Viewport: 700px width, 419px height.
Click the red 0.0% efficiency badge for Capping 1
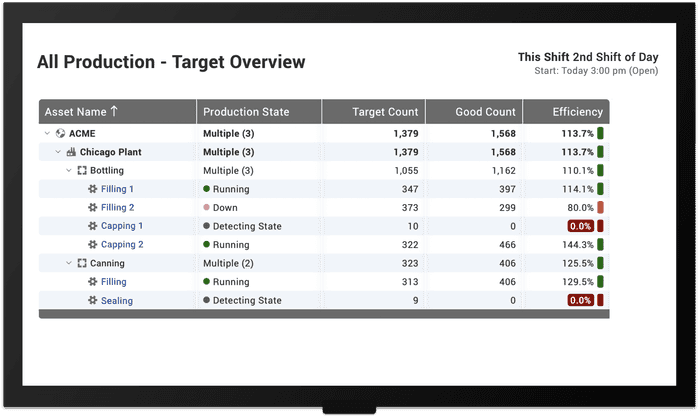(x=580, y=226)
